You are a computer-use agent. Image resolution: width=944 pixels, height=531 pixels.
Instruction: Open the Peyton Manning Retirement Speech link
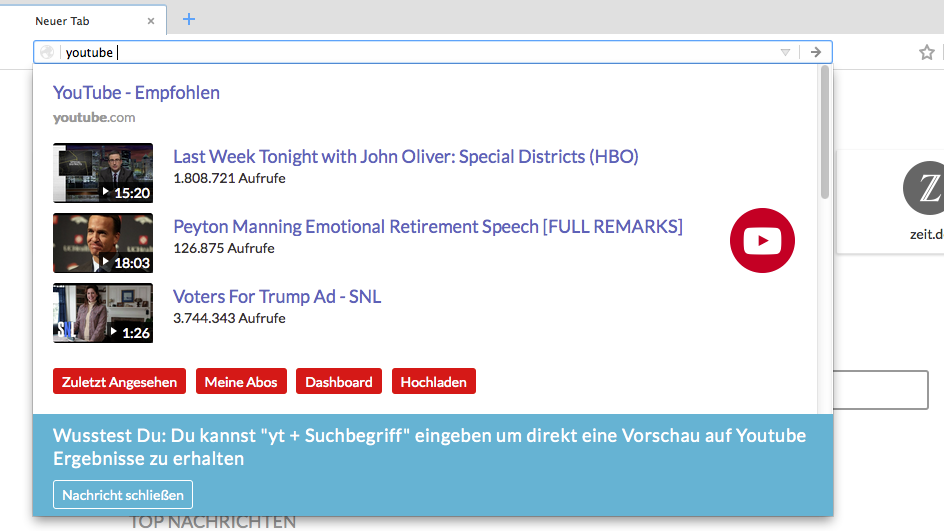coord(427,227)
